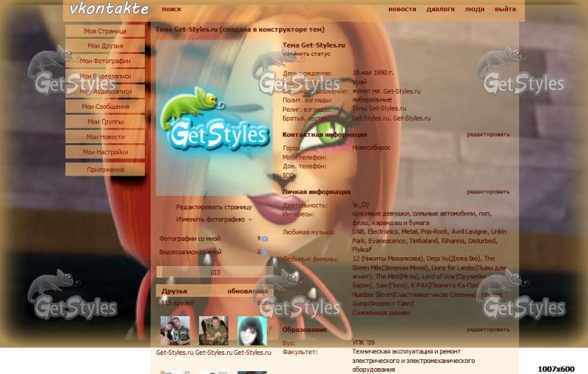Open 'Моя Страница' in the sidebar
This screenshot has height=374, width=588.
(105, 31)
